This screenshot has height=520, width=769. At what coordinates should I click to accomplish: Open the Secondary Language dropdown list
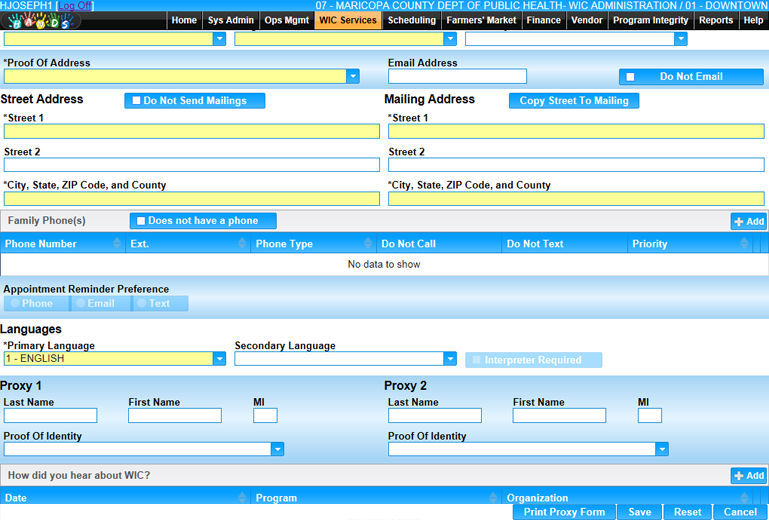450,359
